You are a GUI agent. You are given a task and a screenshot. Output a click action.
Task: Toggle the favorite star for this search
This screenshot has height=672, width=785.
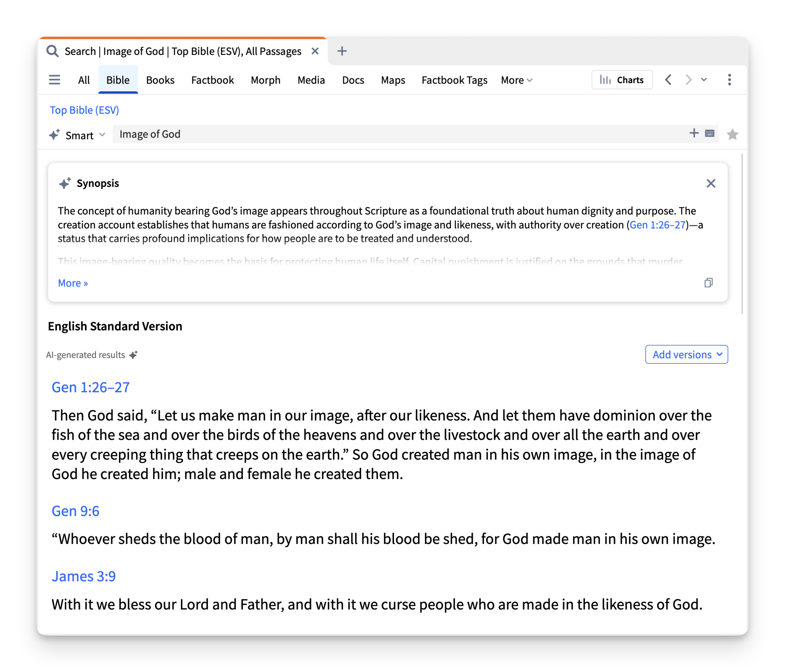(732, 135)
